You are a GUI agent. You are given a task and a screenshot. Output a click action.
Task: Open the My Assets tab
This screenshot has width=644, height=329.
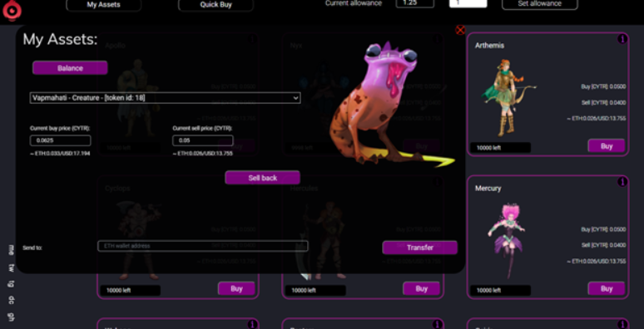pyautogui.click(x=103, y=5)
